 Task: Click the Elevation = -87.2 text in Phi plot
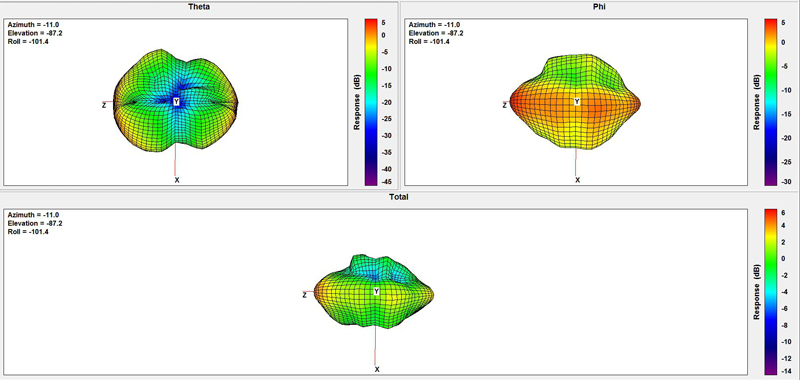(x=436, y=33)
